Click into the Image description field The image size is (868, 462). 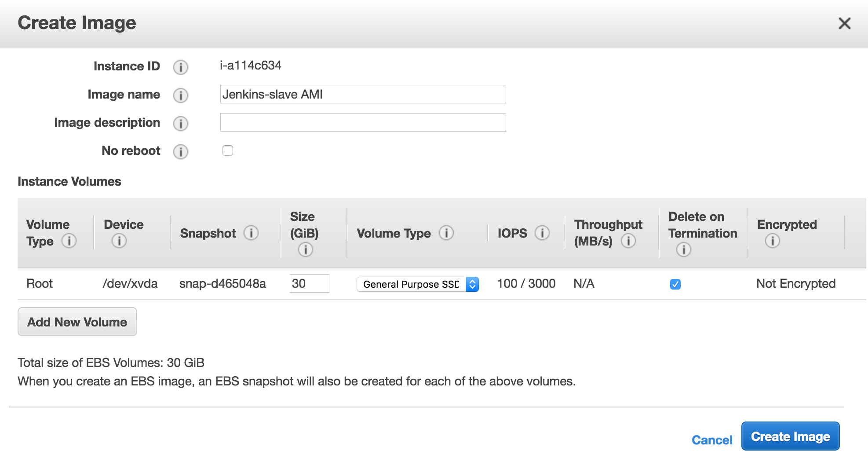(x=363, y=122)
